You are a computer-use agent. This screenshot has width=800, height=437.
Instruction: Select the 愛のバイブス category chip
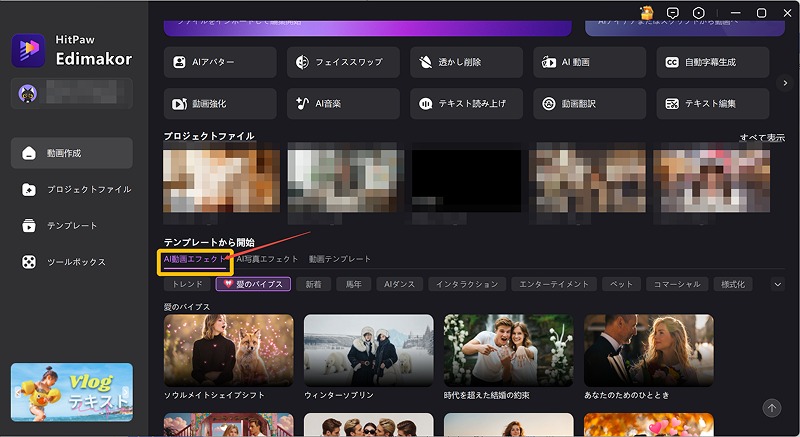(x=254, y=284)
